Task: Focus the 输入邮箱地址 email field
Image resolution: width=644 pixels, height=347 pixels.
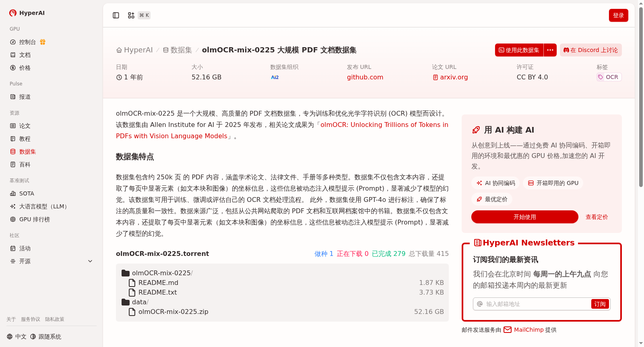Action: pyautogui.click(x=537, y=304)
